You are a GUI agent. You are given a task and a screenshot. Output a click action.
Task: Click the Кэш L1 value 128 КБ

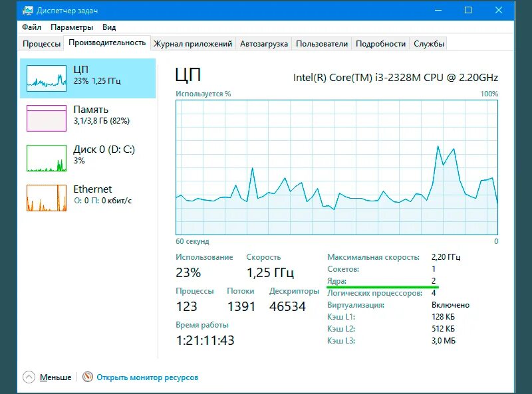pyautogui.click(x=443, y=317)
